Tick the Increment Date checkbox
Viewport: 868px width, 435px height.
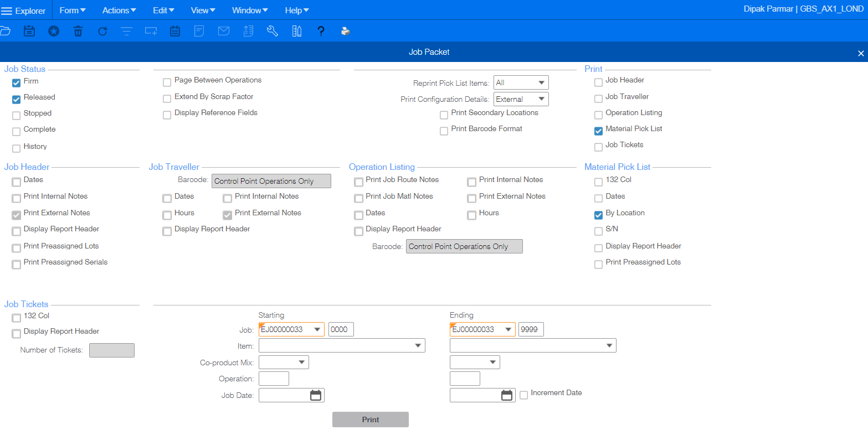(x=523, y=395)
